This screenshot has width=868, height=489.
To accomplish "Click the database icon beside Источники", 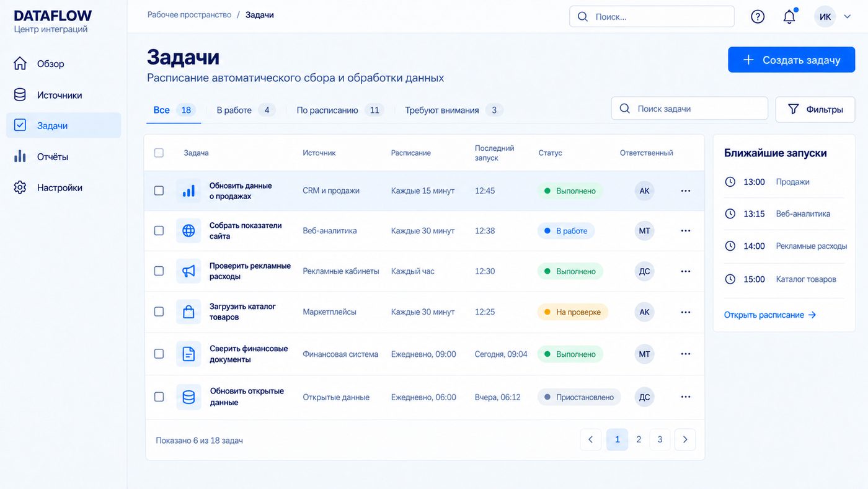I will pos(20,95).
